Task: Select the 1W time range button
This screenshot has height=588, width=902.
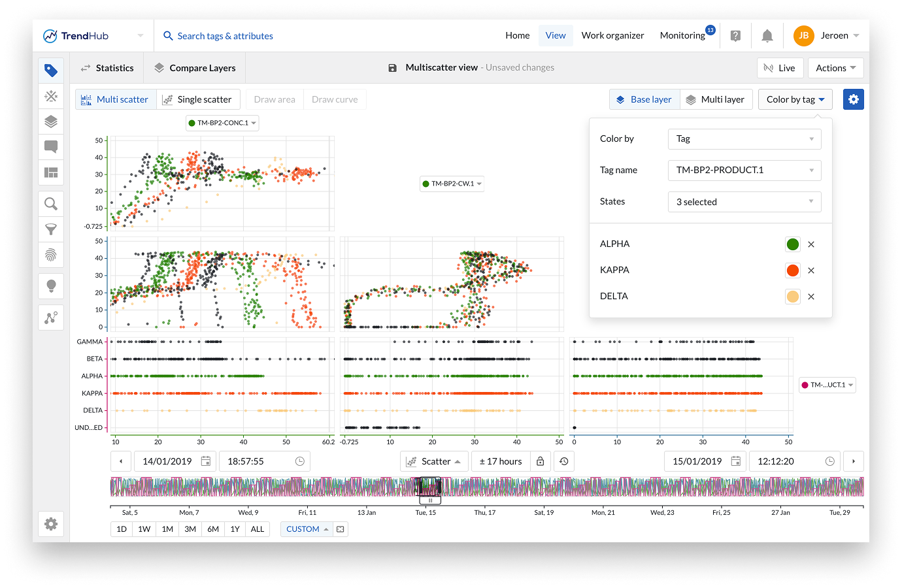Action: tap(144, 529)
